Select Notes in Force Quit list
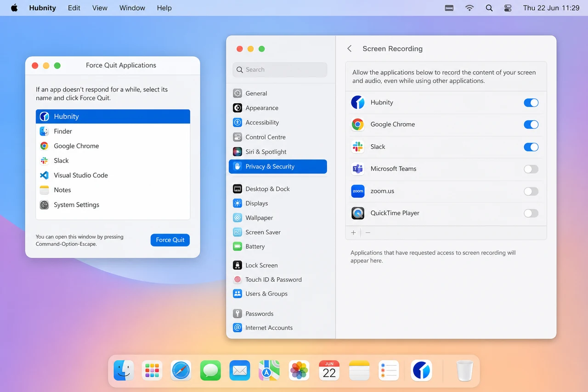The width and height of the screenshot is (588, 392). (x=113, y=190)
